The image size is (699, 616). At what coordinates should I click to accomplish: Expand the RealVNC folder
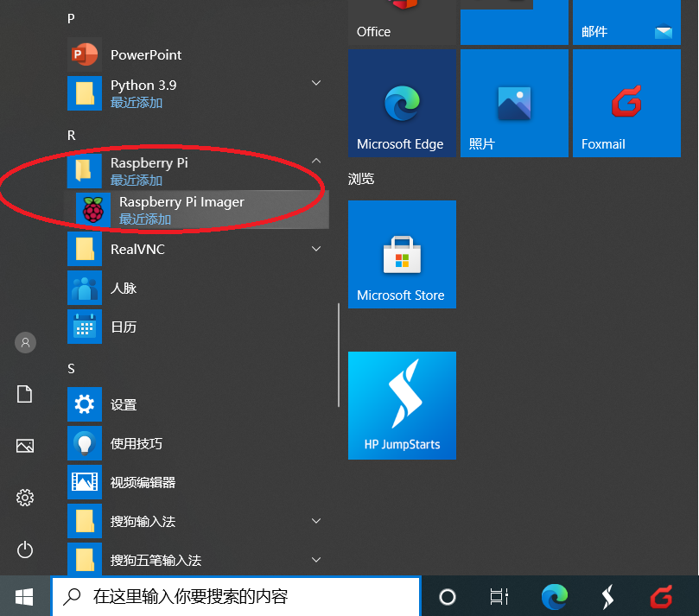pos(315,249)
